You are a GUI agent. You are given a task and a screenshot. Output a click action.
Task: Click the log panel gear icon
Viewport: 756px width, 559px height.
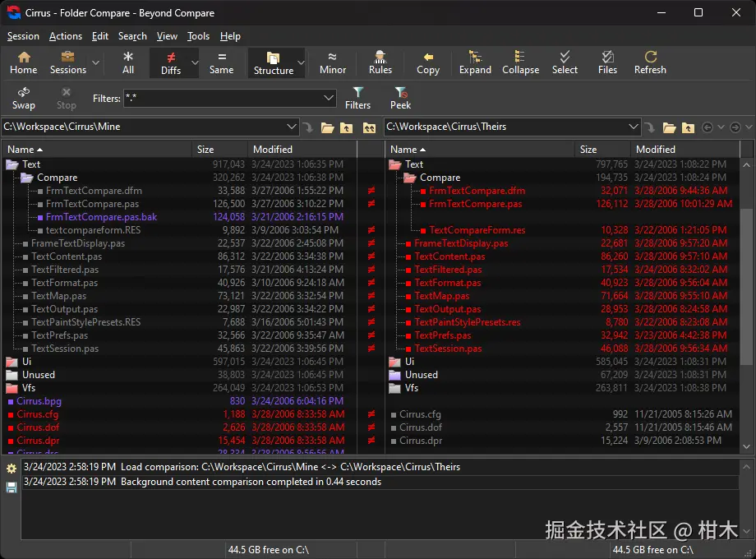[12, 469]
